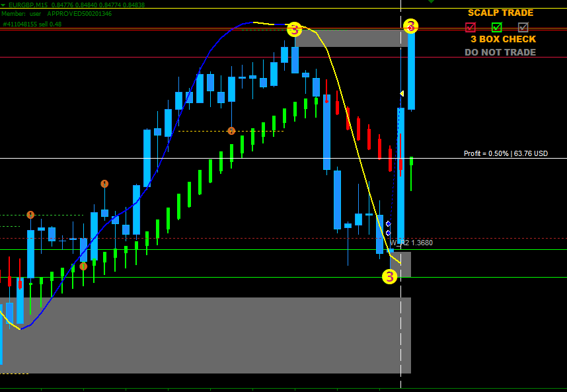The image size is (567, 392).
Task: Select the small gray box under W_R2
Action: (400, 264)
